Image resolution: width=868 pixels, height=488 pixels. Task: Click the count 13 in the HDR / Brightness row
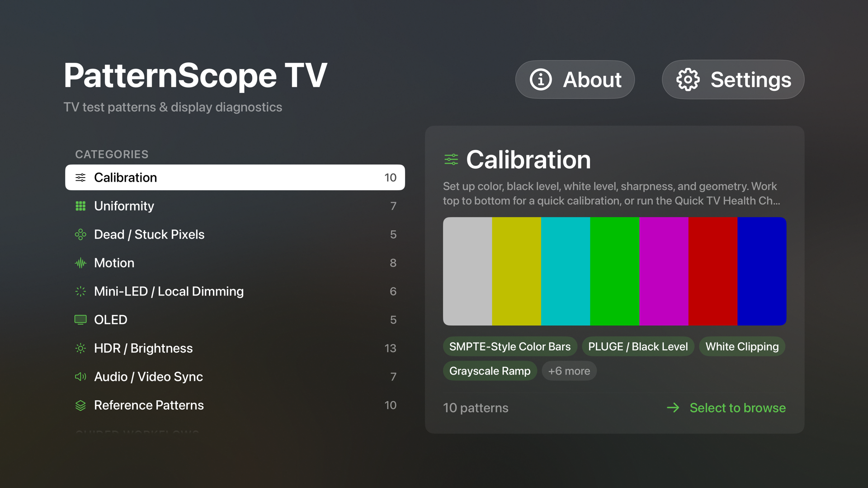click(390, 348)
